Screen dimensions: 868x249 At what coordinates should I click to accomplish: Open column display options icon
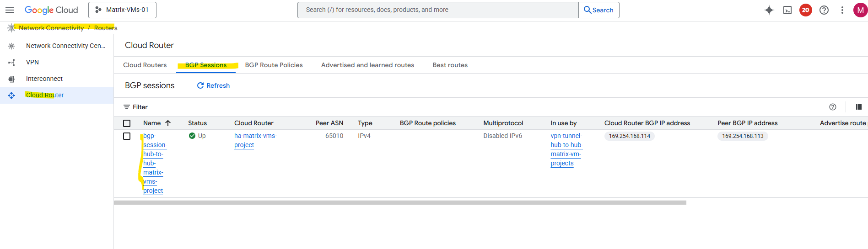click(859, 107)
